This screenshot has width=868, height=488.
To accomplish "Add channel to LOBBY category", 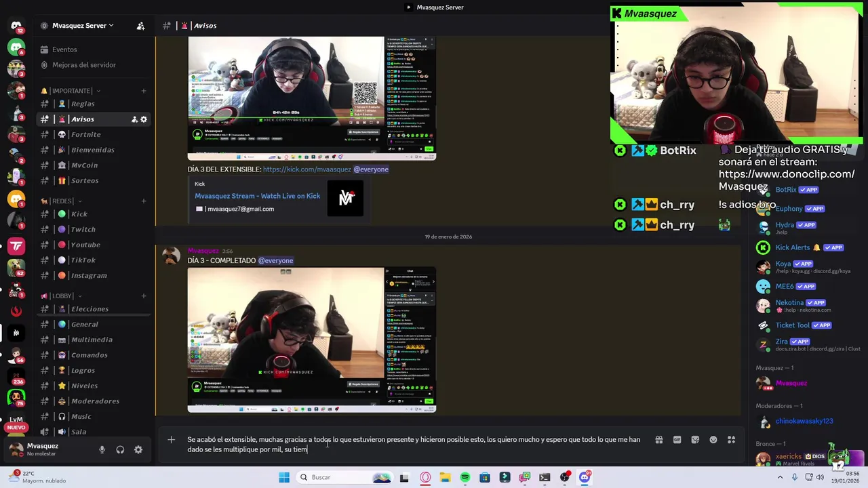I will point(143,296).
